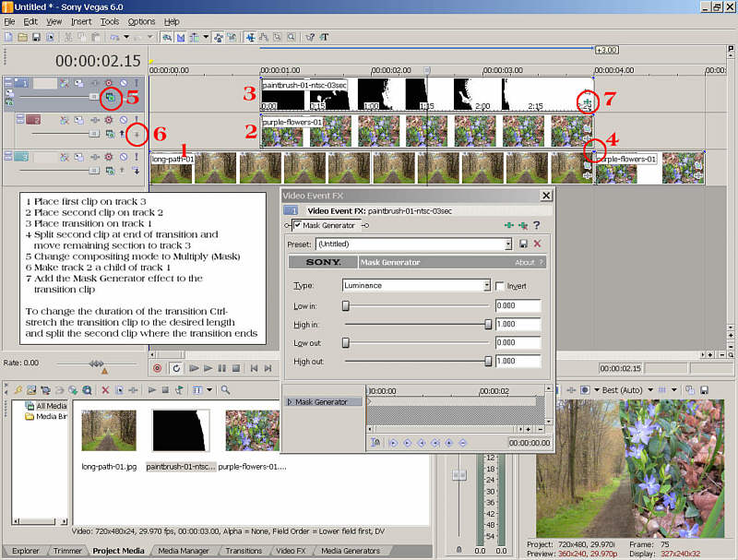The width and height of the screenshot is (738, 560).
Task: Uncheck the Mask Generator plug-in checkbox
Action: [297, 225]
